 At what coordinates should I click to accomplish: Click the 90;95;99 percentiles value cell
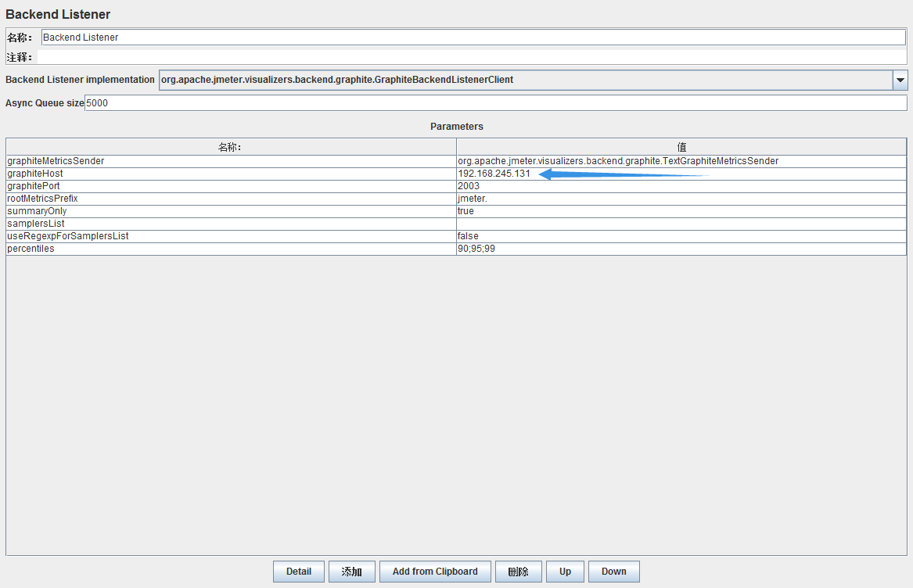(681, 249)
